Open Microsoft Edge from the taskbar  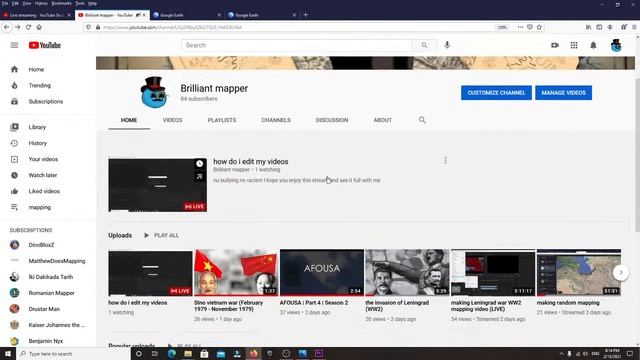171,353
